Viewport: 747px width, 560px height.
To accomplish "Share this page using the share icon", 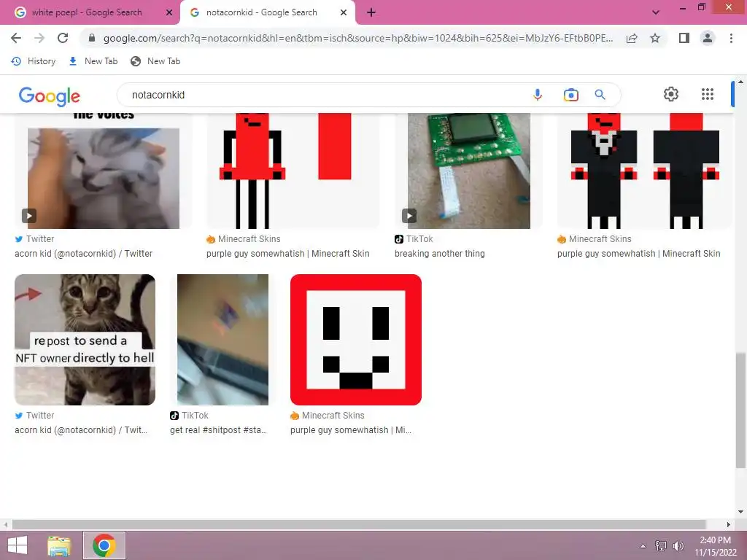I will [632, 38].
